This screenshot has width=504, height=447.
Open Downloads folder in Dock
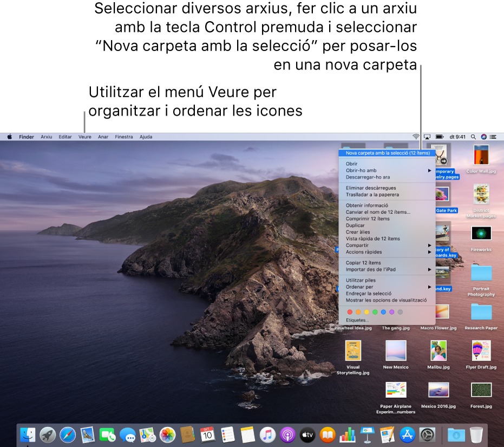(x=456, y=435)
